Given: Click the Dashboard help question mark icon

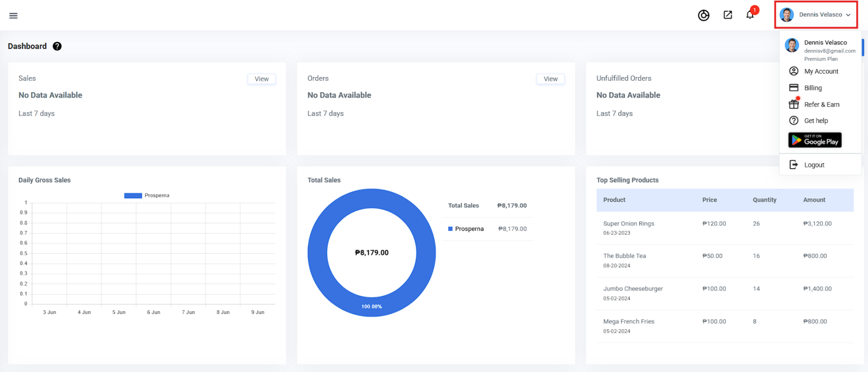Looking at the screenshot, I should click(x=57, y=46).
